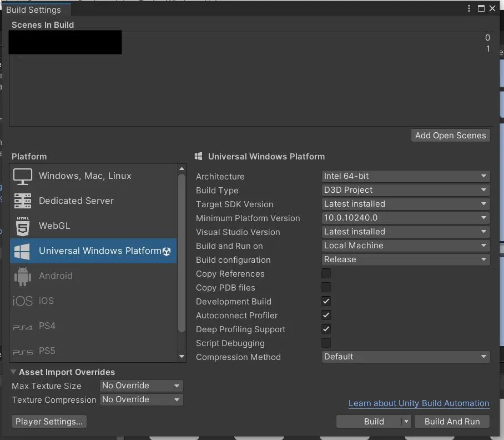Click the iOS platform icon
504x440 pixels.
coord(23,301)
